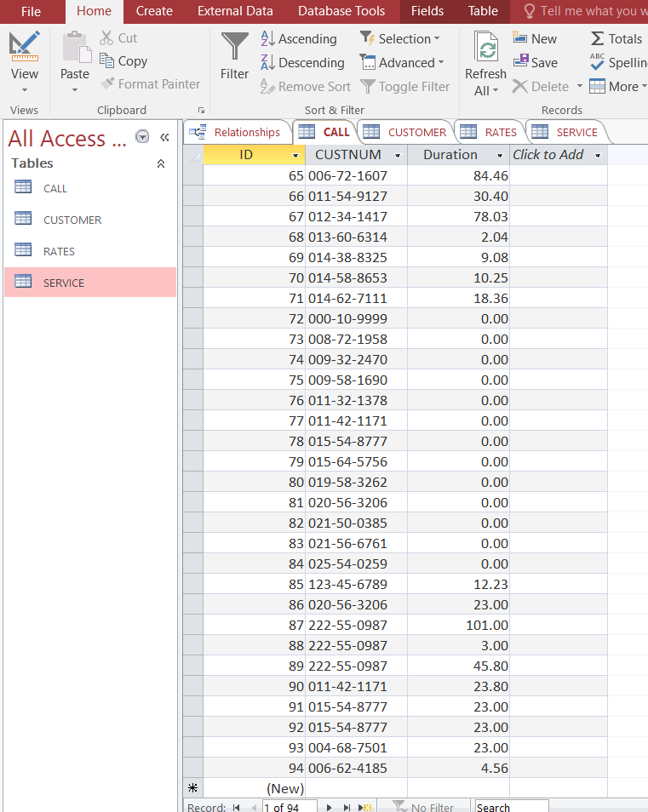Collapse navigation pane with shutter bar button
The height and width of the screenshot is (812, 648).
pyautogui.click(x=164, y=137)
